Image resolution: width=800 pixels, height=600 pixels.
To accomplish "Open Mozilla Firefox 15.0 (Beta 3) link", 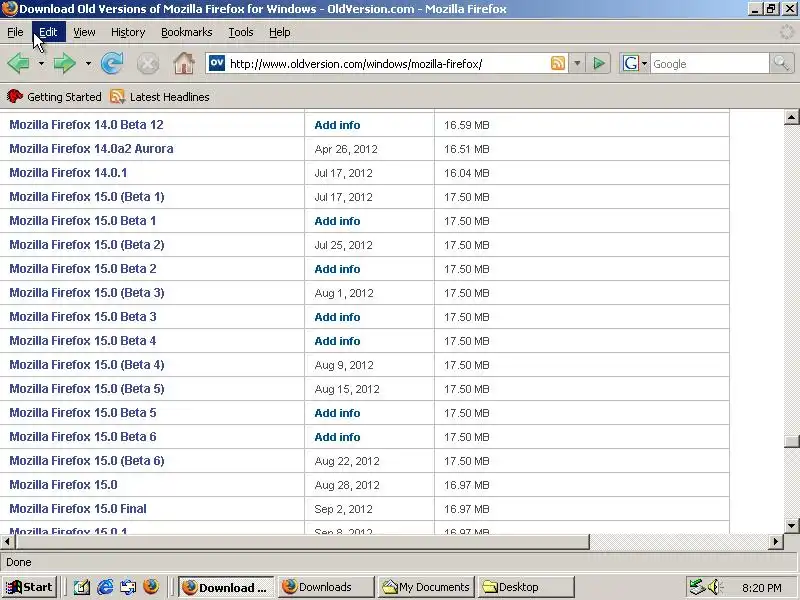I will tap(87, 292).
